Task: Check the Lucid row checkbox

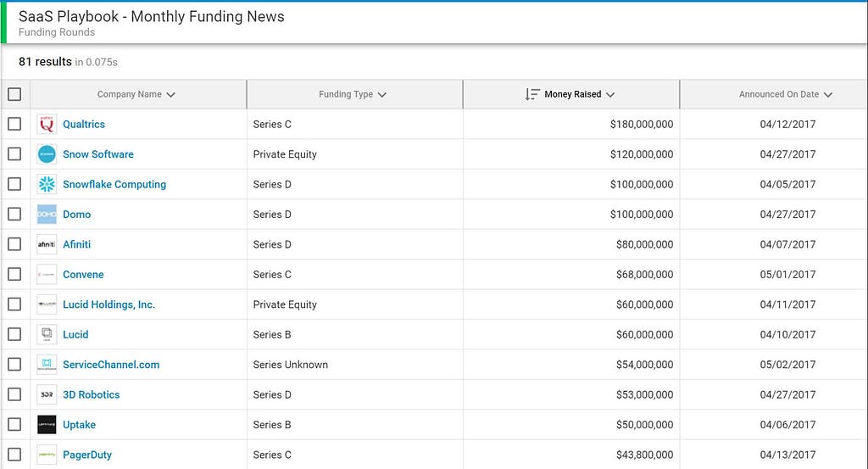Action: click(14, 334)
